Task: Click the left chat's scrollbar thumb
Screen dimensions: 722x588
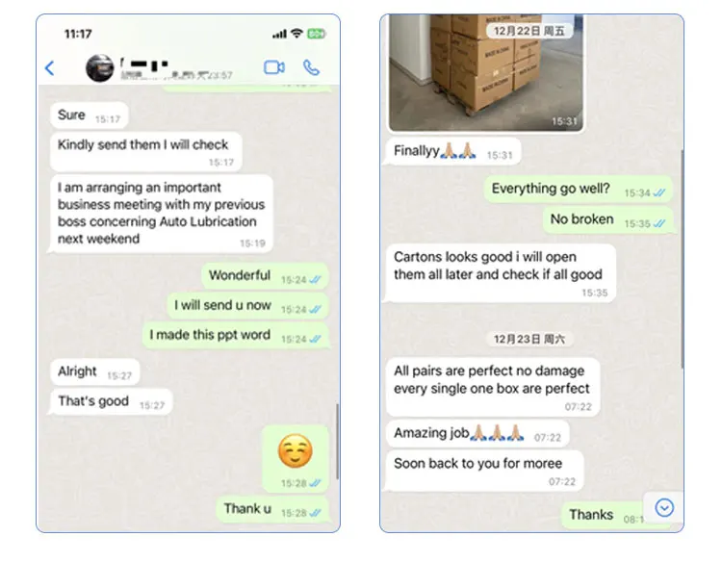Action: click(337, 442)
